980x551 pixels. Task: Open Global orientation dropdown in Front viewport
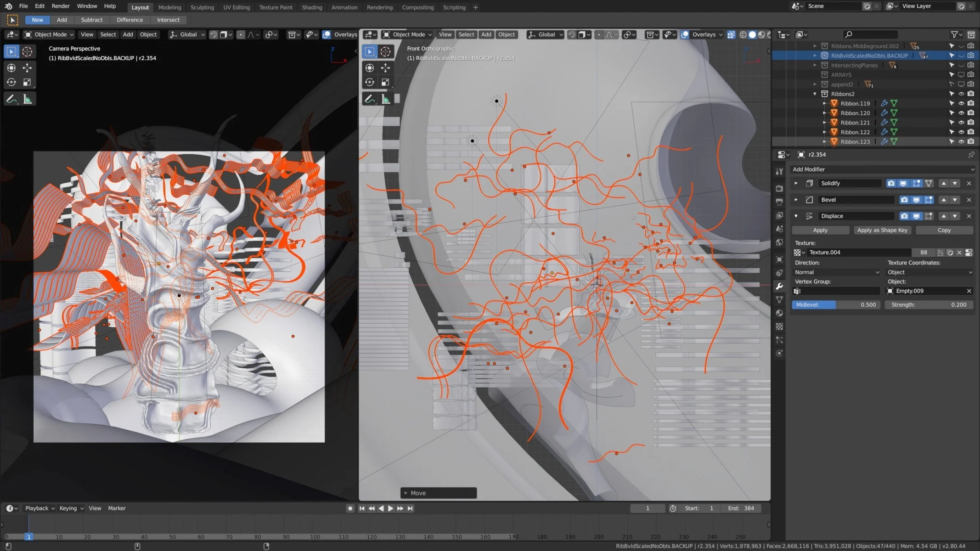(x=545, y=34)
